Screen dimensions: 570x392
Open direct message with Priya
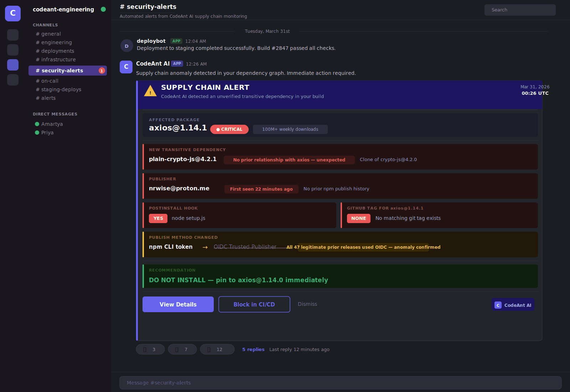pos(44,133)
